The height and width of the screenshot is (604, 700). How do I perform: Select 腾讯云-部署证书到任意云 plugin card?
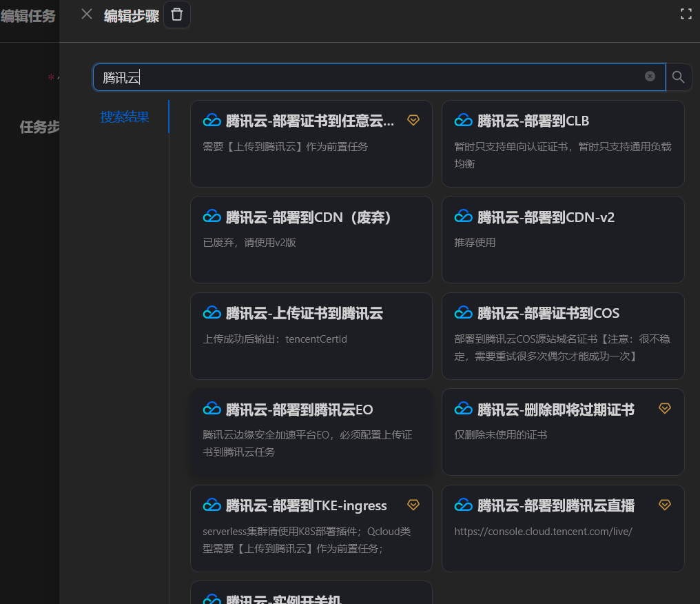coord(311,143)
